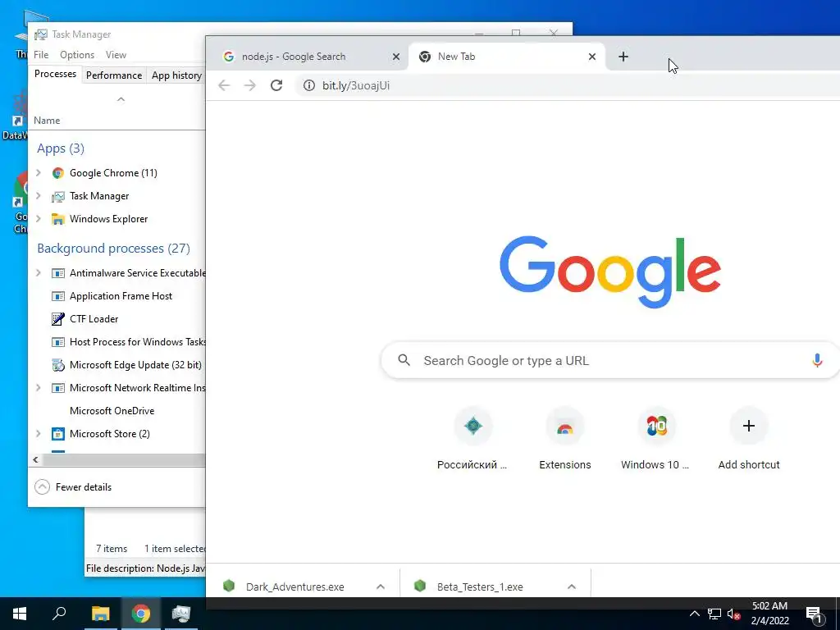Expand Antimalware Service Executable row
Image resolution: width=840 pixels, height=630 pixels.
click(38, 272)
